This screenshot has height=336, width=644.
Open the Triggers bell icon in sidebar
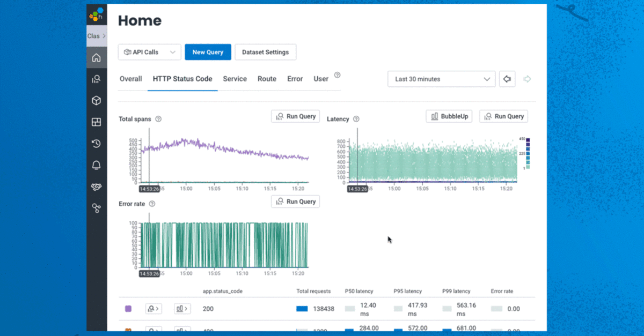(x=97, y=165)
